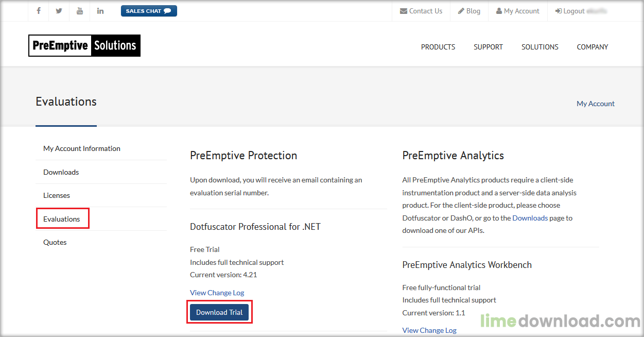Go to Downloads in sidebar
This screenshot has height=337, width=644.
click(61, 172)
